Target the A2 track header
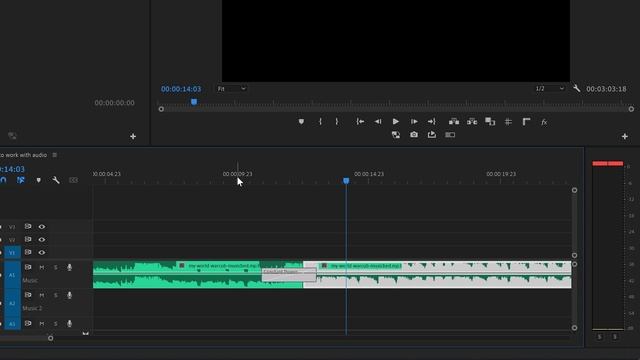640x360 pixels. point(12,303)
